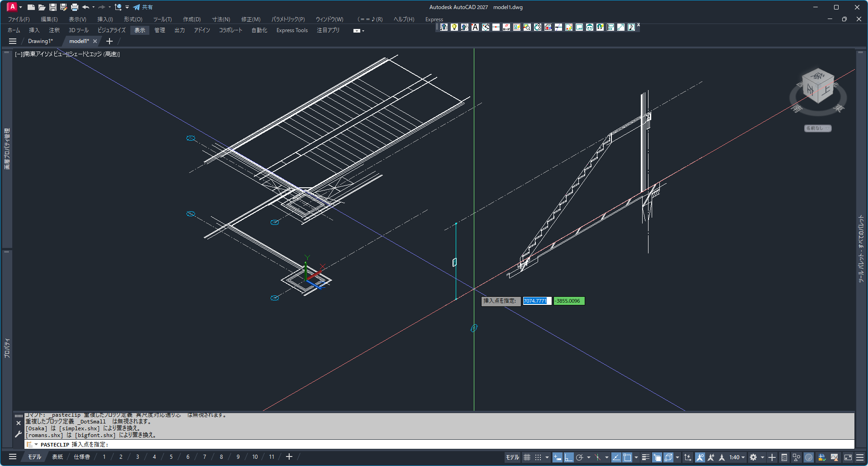Click the light bulb icon in Express toolbar
This screenshot has height=466, width=868.
[x=454, y=27]
